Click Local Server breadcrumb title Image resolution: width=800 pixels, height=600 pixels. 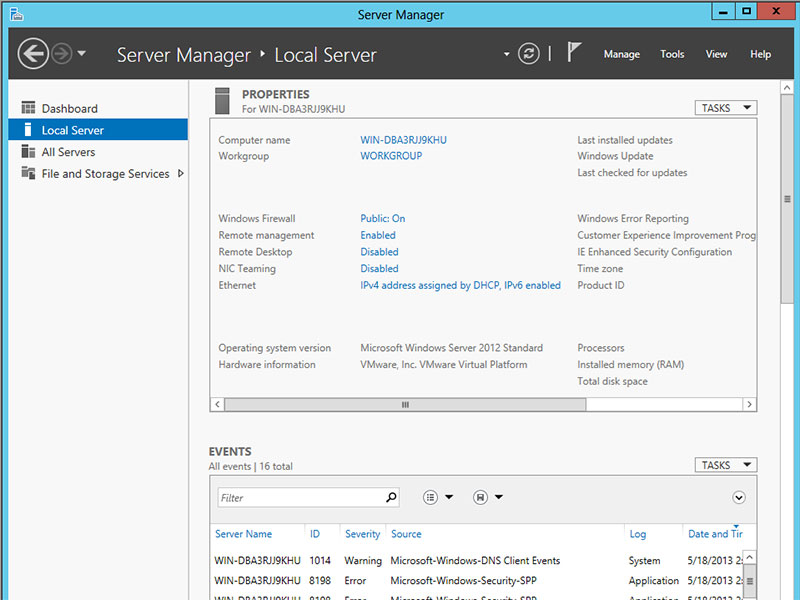click(x=326, y=55)
